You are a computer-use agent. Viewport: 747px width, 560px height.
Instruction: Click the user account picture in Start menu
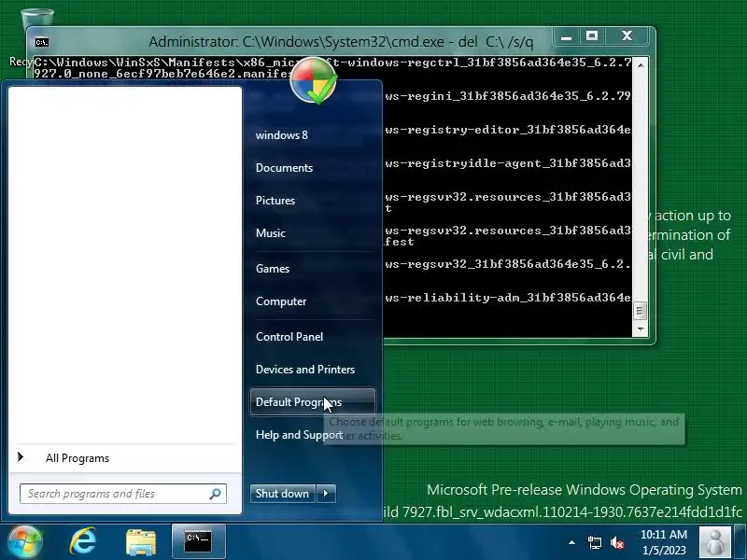313,81
